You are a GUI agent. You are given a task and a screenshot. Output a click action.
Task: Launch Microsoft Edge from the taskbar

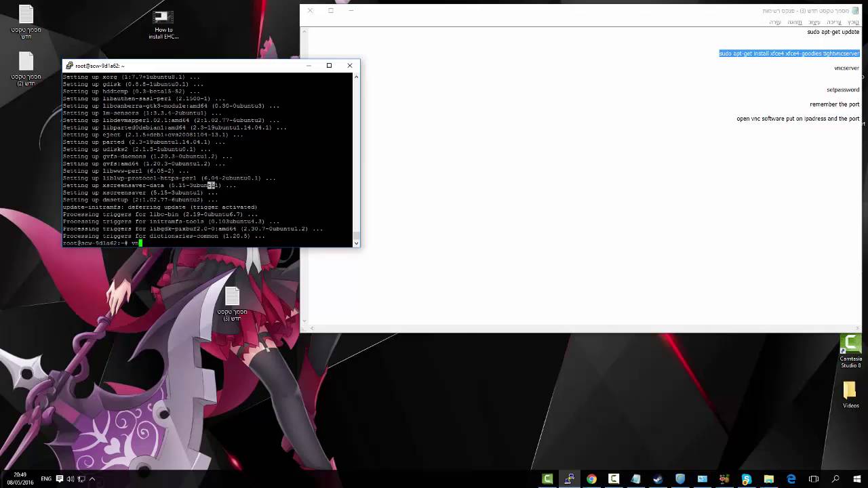(791, 479)
